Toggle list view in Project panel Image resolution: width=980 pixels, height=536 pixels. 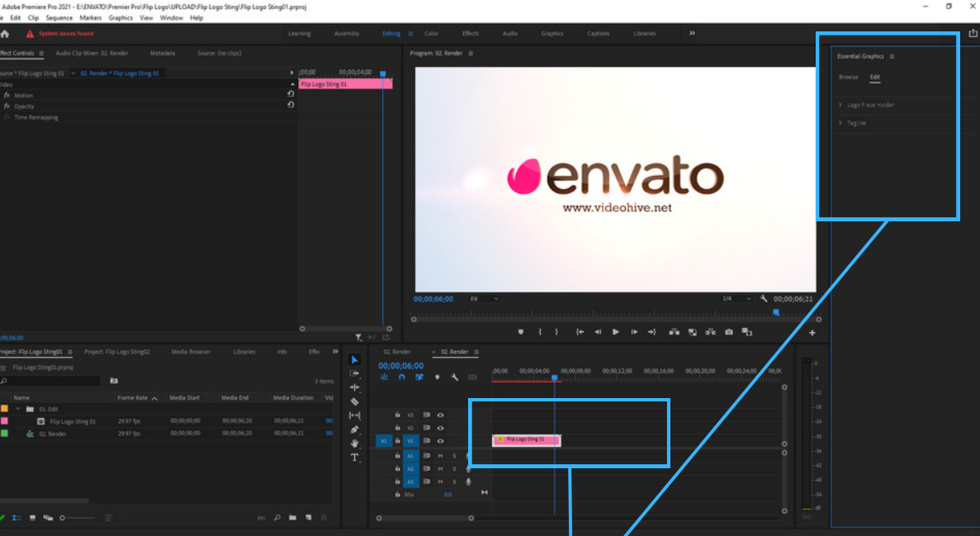(x=17, y=518)
